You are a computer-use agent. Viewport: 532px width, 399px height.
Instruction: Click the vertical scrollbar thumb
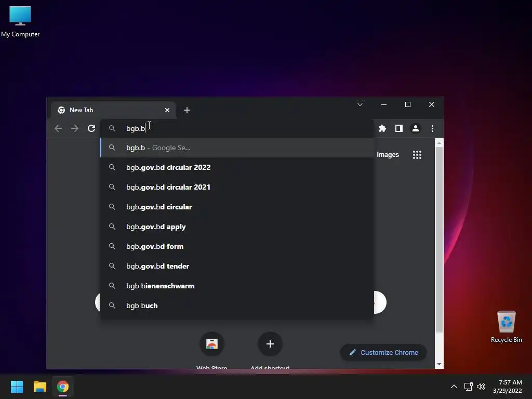(439, 240)
